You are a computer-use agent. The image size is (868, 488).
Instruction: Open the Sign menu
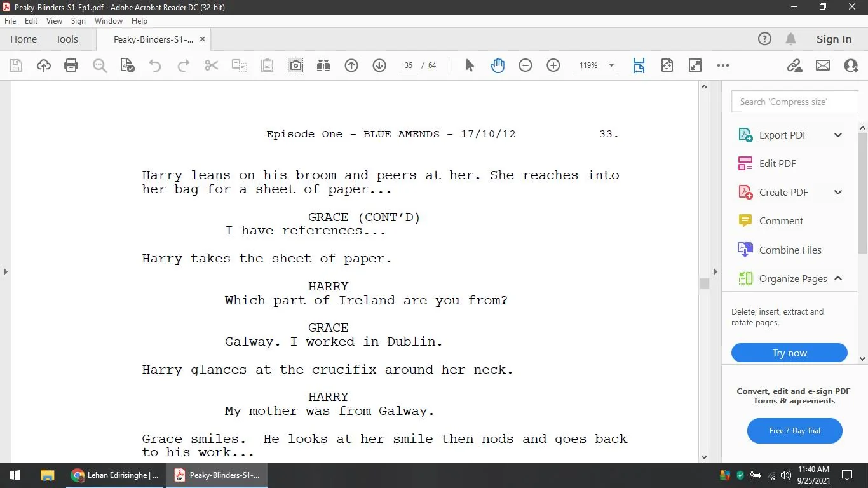pos(78,21)
